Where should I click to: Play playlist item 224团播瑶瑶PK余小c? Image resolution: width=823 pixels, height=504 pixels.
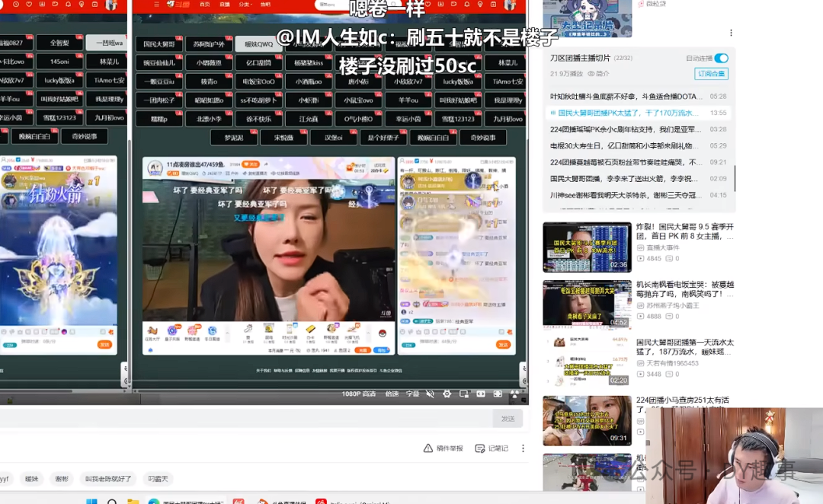tap(638, 129)
